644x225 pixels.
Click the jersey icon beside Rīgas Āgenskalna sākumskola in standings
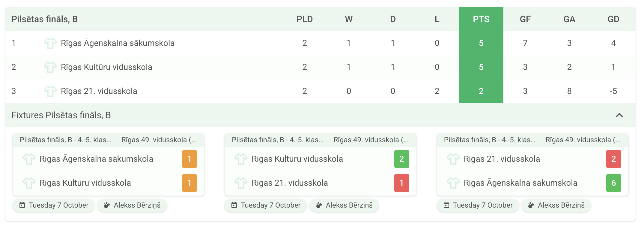click(50, 43)
